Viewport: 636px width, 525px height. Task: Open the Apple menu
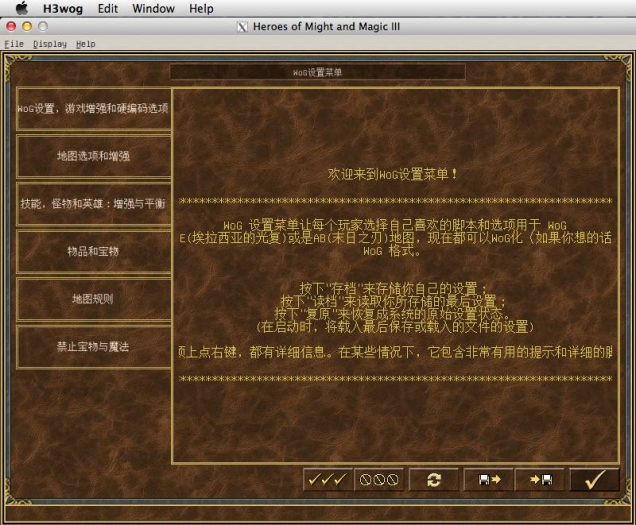coord(21,9)
